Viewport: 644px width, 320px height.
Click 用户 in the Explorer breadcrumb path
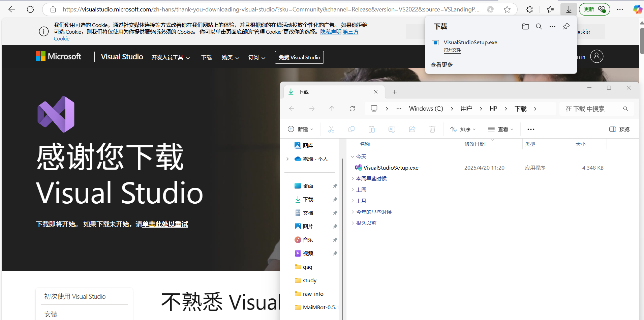tap(466, 109)
